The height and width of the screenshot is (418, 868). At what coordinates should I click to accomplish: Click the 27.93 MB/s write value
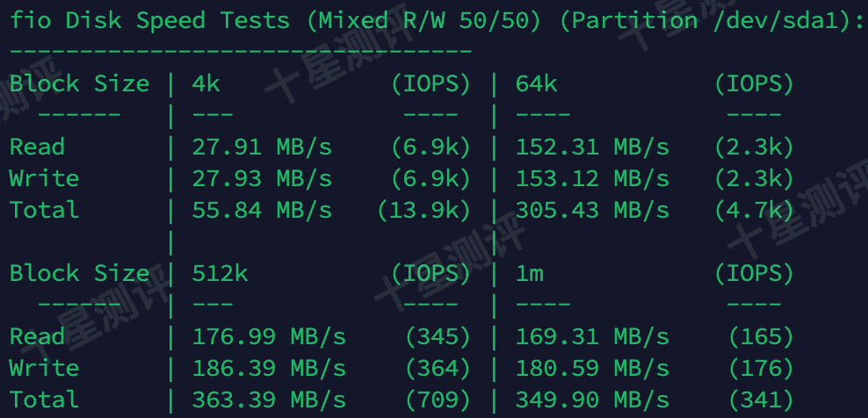click(262, 178)
